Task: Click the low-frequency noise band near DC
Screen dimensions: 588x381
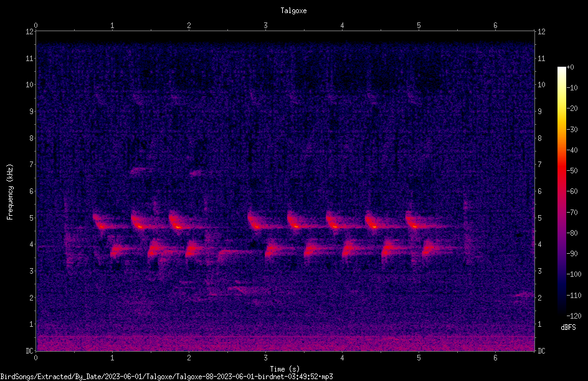Action: pyautogui.click(x=285, y=342)
